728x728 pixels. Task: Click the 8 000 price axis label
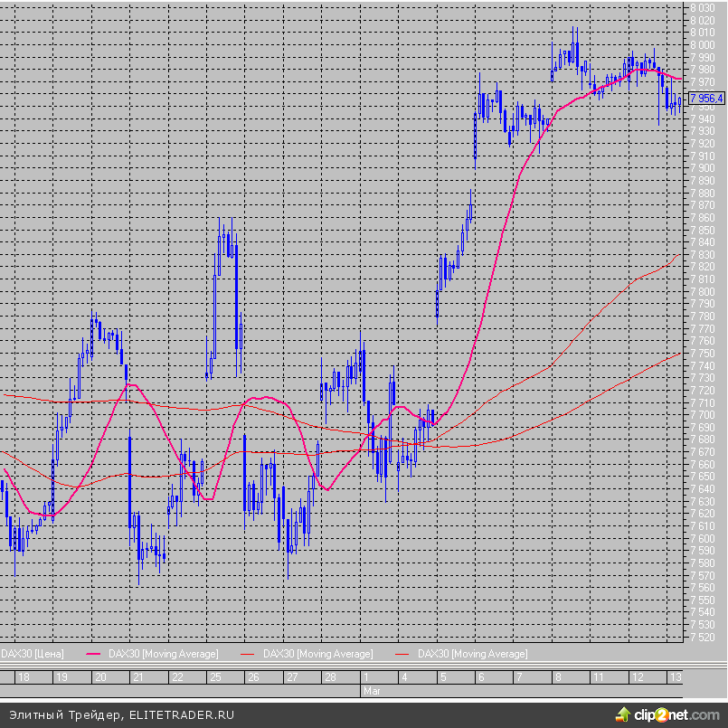(703, 44)
